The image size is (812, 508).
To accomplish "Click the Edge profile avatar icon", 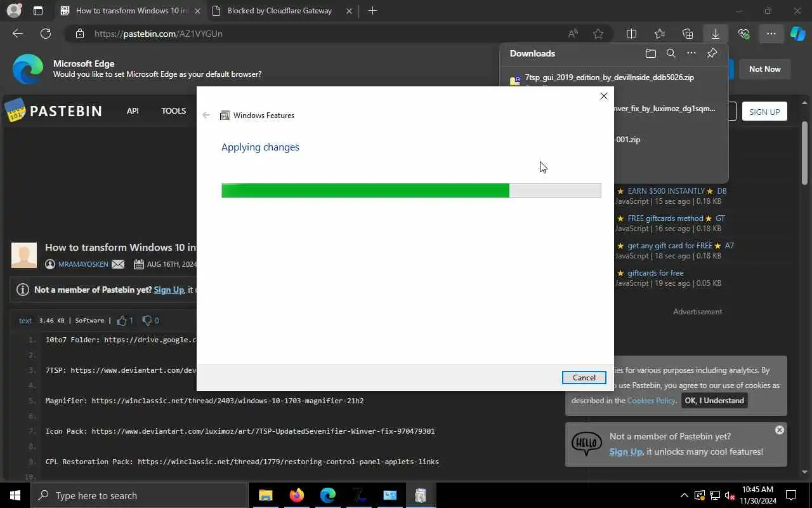I will [x=13, y=11].
